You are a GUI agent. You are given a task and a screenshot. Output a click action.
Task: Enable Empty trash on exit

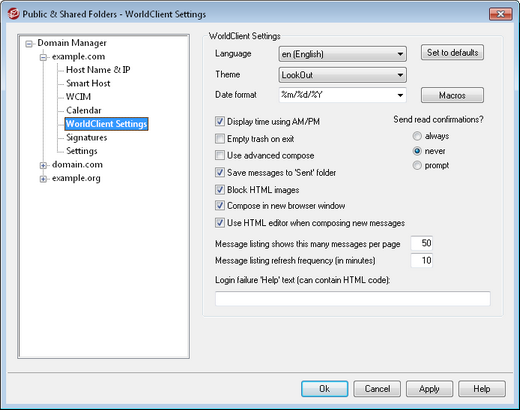pos(220,138)
